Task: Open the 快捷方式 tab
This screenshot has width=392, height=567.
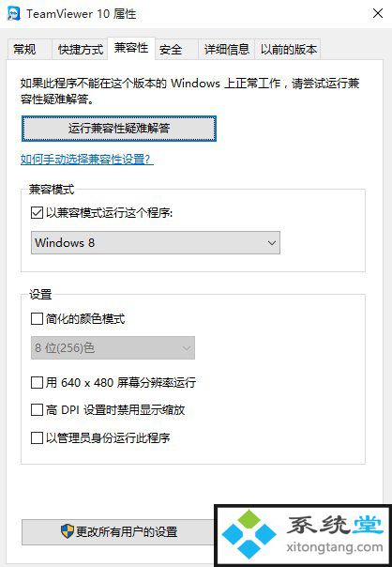Action: [x=81, y=49]
